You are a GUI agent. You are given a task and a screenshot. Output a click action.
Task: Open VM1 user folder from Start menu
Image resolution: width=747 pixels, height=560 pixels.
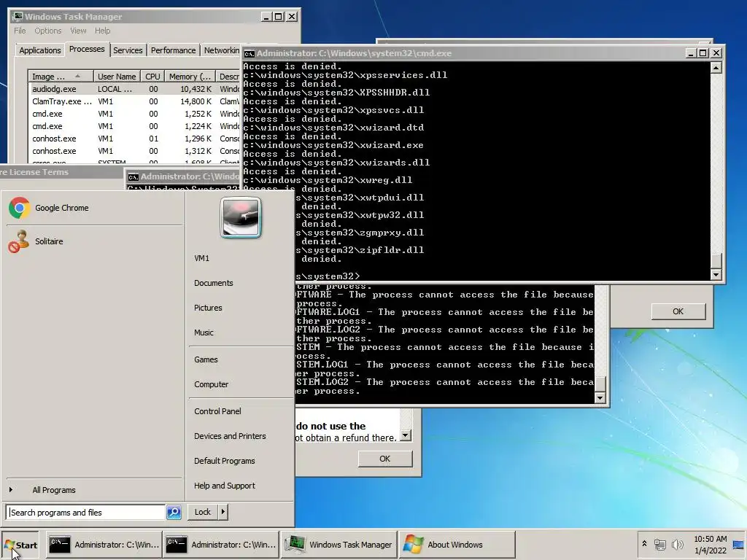tap(201, 258)
